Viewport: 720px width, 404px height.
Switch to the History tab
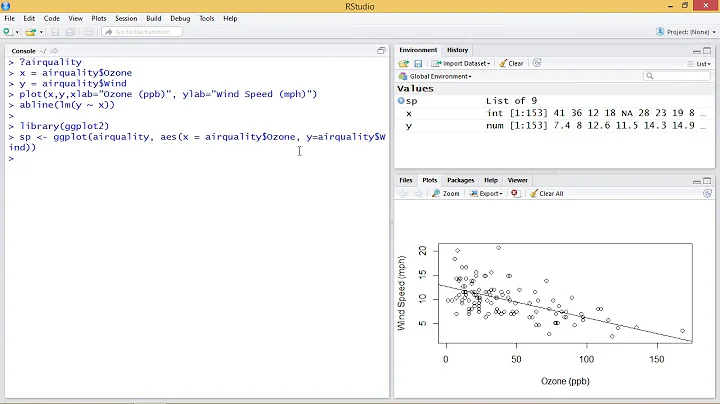[x=457, y=50]
